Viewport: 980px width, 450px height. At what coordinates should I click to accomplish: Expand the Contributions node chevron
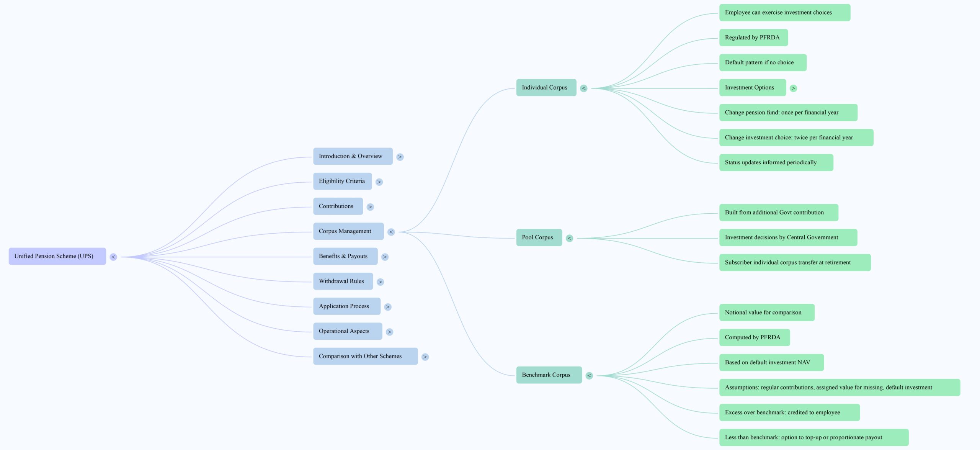[x=370, y=207]
